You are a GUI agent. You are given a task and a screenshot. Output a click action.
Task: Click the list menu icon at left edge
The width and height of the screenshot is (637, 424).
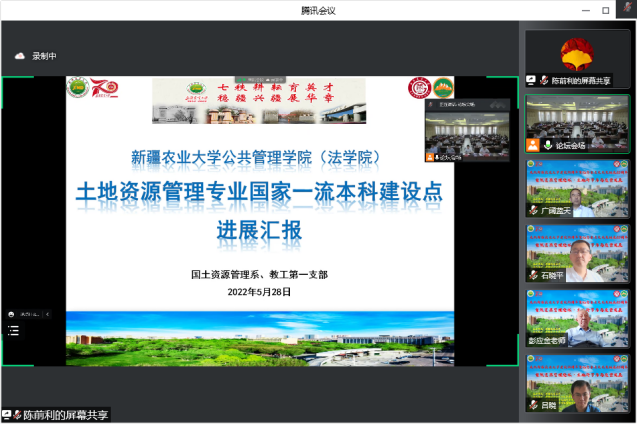(13, 332)
